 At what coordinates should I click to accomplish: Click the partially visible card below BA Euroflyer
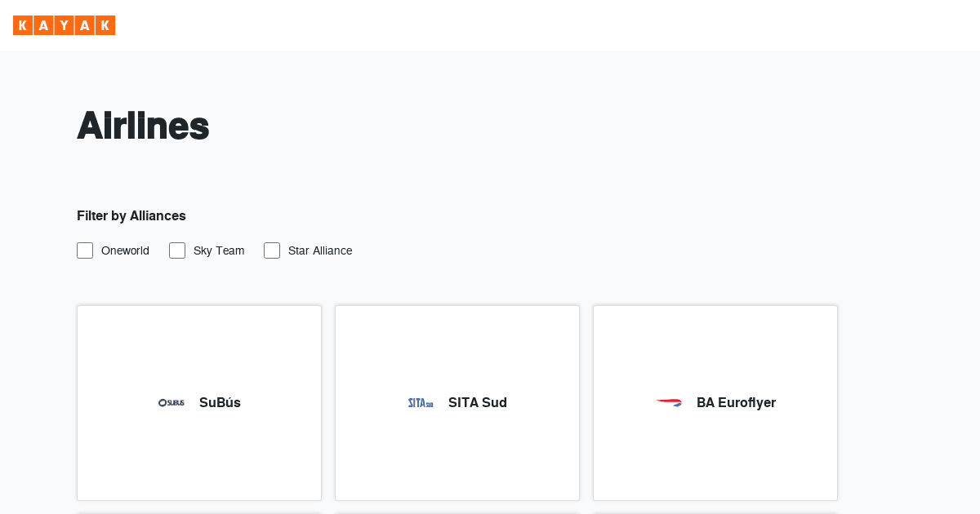click(x=715, y=513)
